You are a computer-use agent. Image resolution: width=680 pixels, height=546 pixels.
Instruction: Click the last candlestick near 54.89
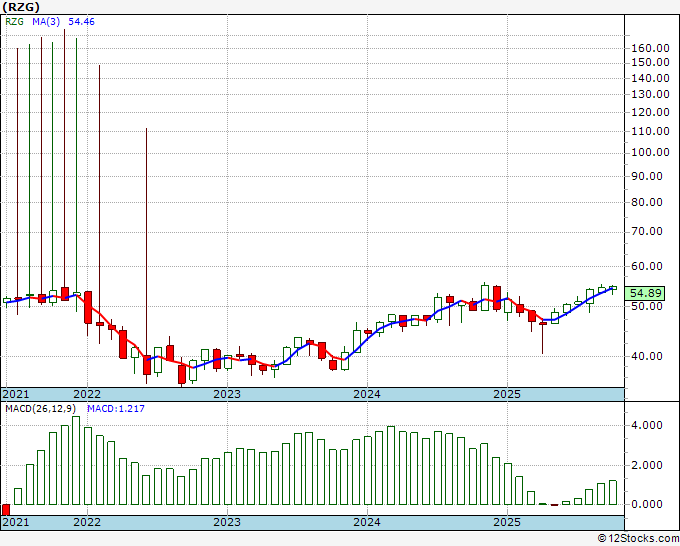[613, 288]
